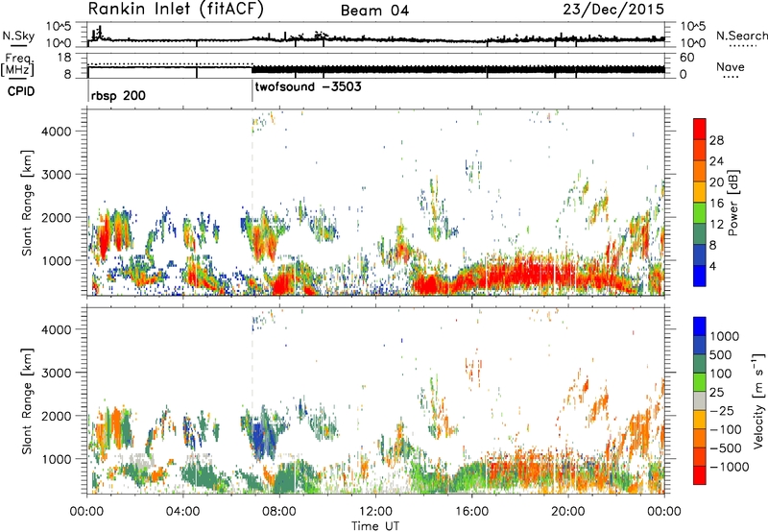Viewport: 768px width, 532px height.
Task: Click the '20:00' time tick label
Action: click(568, 512)
